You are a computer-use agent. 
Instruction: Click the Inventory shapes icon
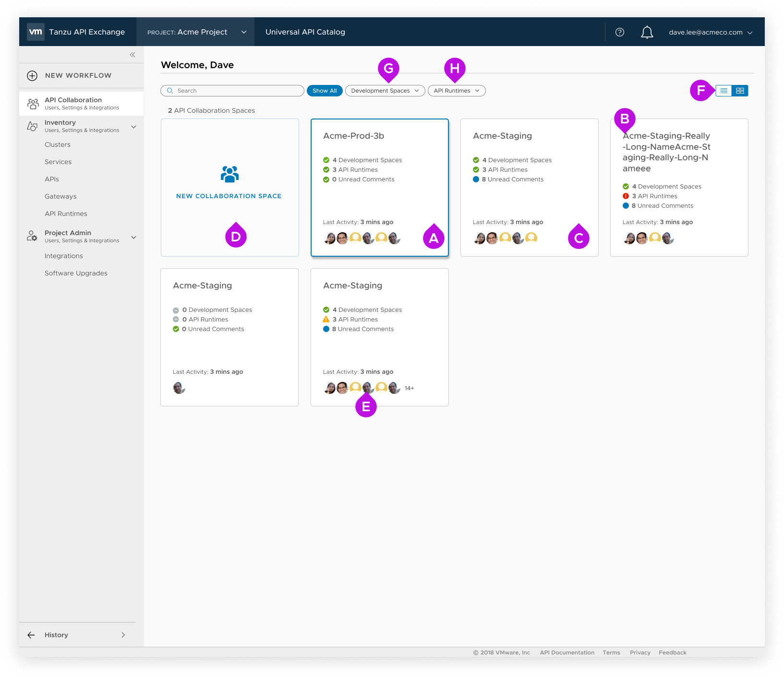point(32,126)
